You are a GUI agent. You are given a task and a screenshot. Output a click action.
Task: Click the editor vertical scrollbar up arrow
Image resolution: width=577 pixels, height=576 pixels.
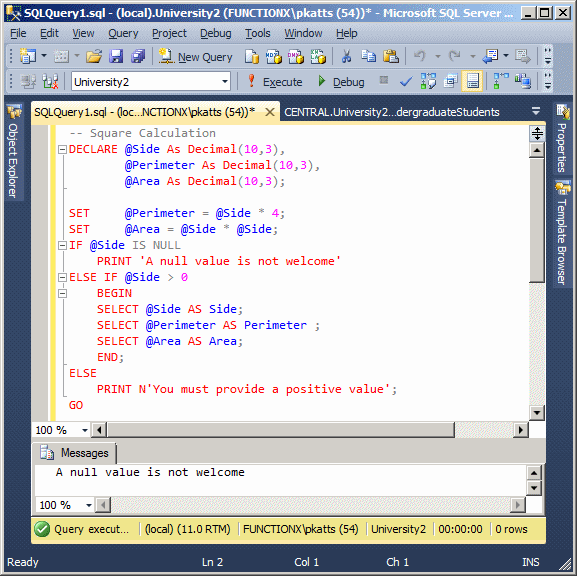[537, 150]
